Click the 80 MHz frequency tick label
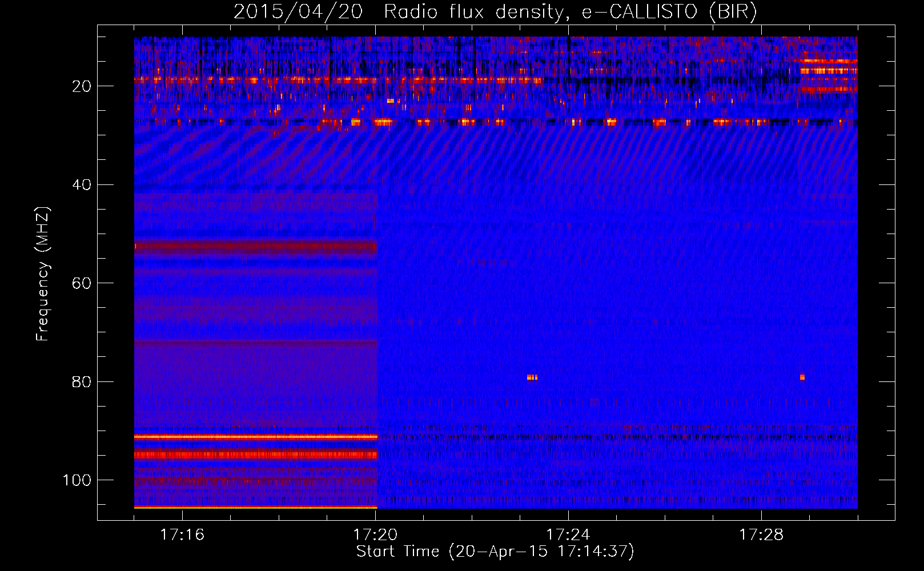 (82, 382)
